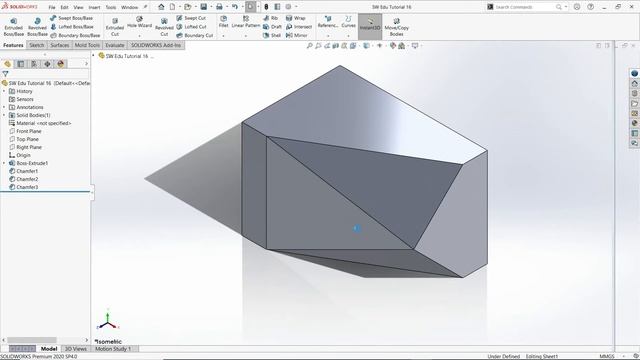Click the Save icon in top toolbar
The image size is (640, 360).
tap(203, 7)
